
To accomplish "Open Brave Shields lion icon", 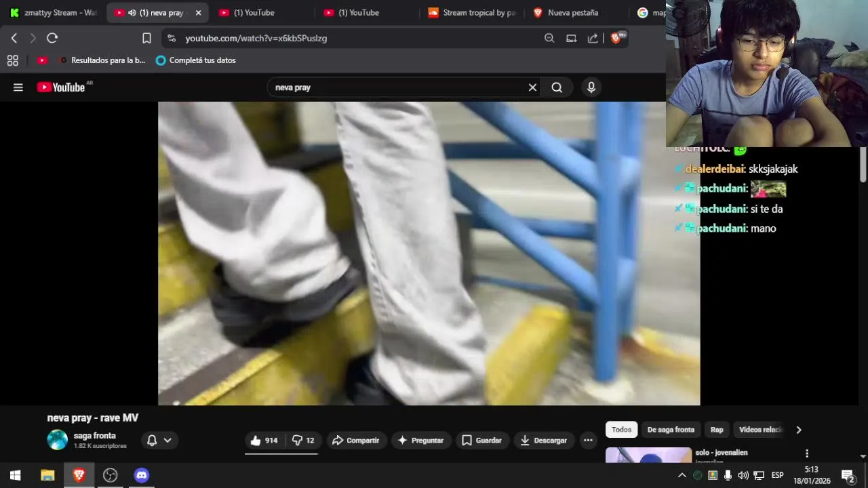I will (616, 38).
